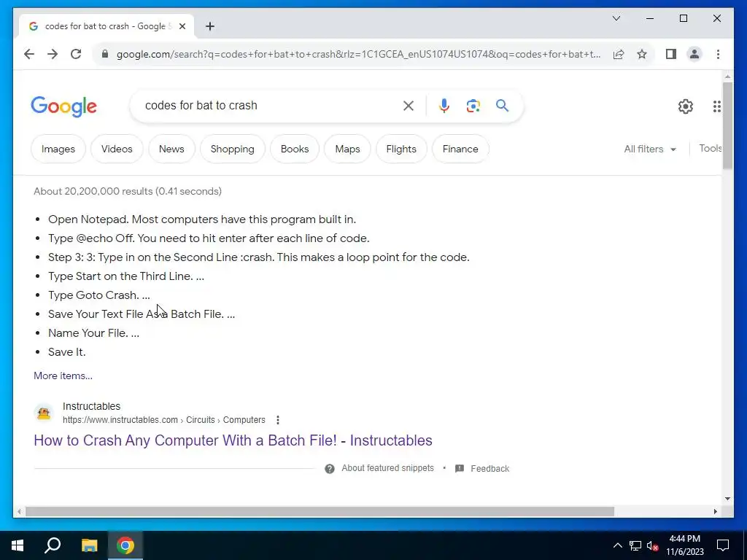Submit search using the magnifier icon

(x=502, y=105)
